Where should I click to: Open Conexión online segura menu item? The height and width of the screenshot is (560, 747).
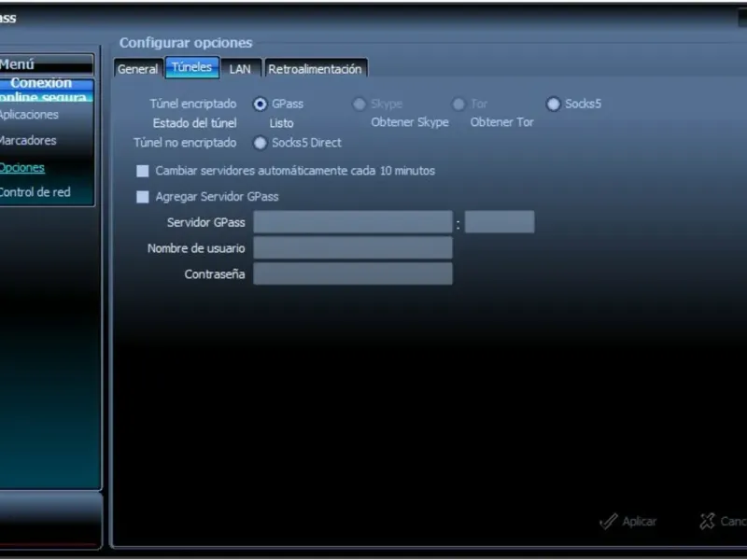tap(46, 90)
